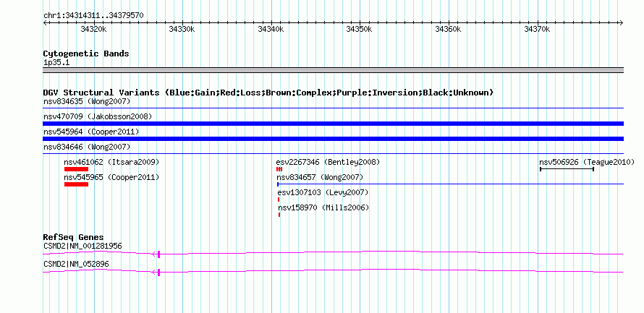Select the nsv158970 (Mills2006) variant label
The width and height of the screenshot is (644, 313).
click(323, 207)
